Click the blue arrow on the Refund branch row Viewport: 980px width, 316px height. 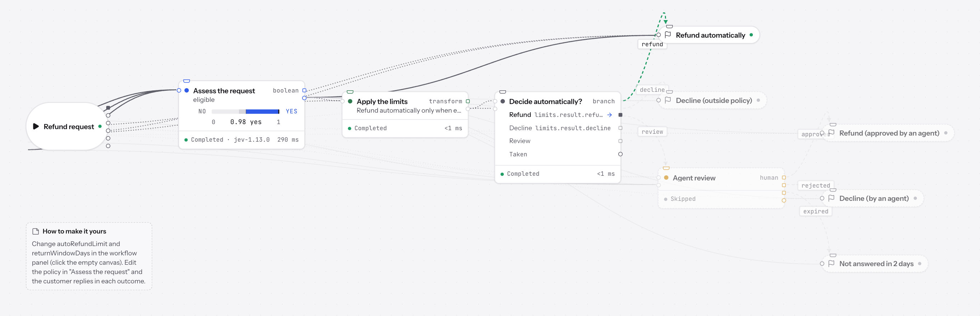pos(609,114)
